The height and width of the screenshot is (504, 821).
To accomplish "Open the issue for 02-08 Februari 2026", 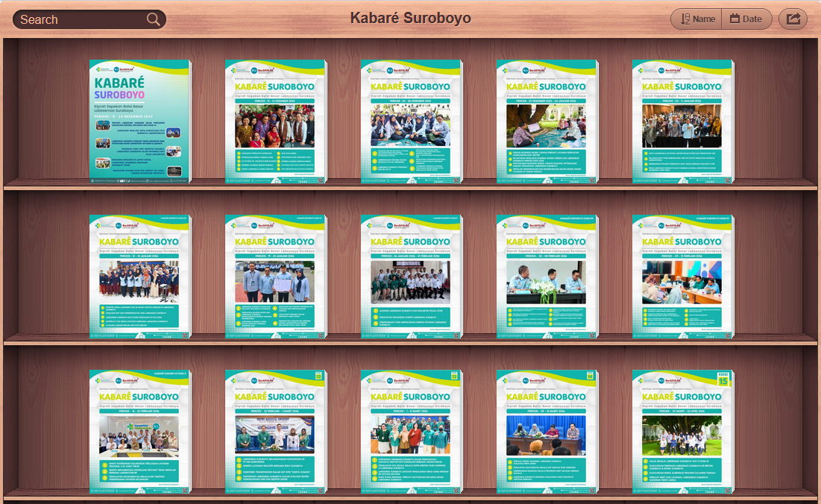I will pos(547,277).
